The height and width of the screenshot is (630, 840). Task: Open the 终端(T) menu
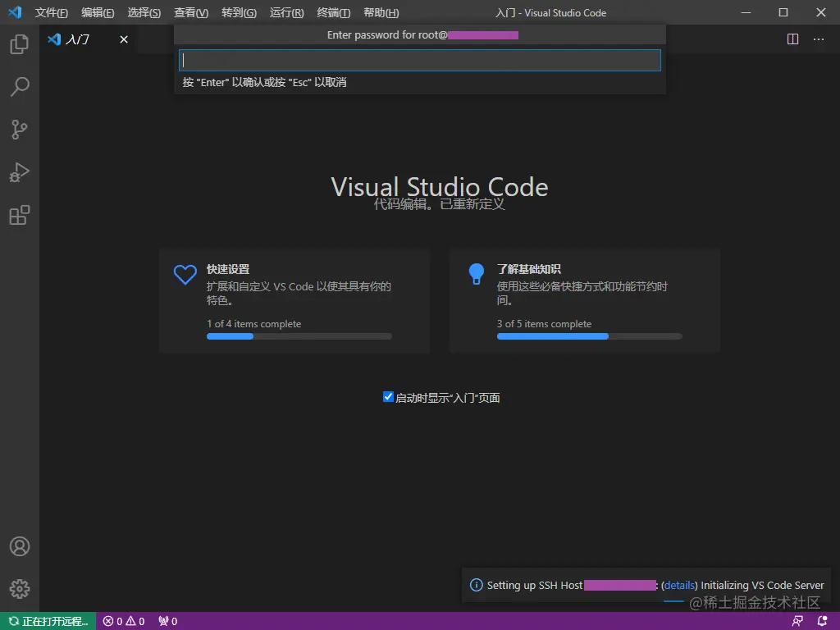coord(334,12)
